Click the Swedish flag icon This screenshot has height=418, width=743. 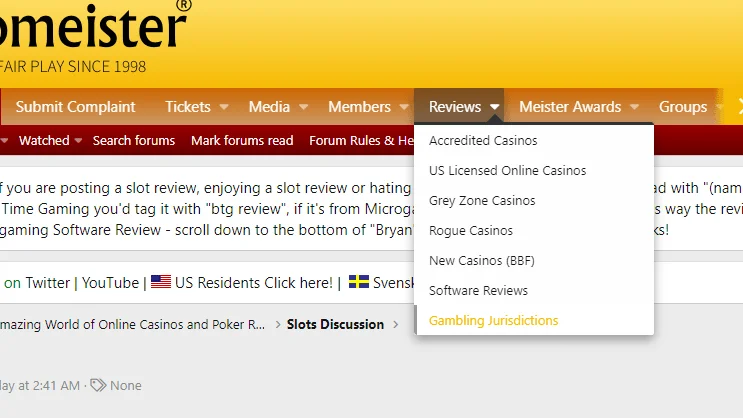pos(359,282)
